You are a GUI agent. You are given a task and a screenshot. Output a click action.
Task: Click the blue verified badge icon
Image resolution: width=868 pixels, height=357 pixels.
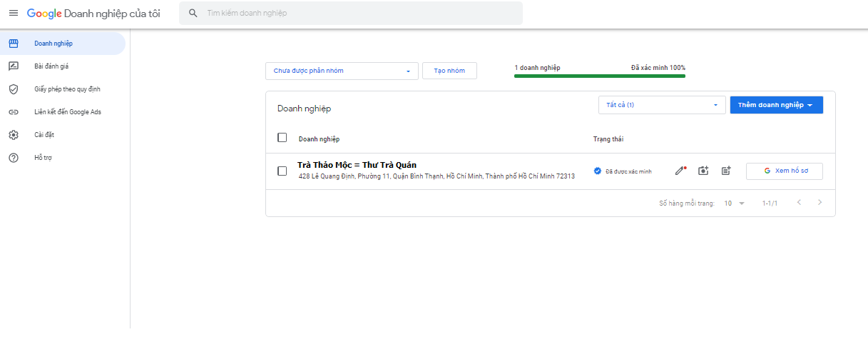tap(598, 171)
